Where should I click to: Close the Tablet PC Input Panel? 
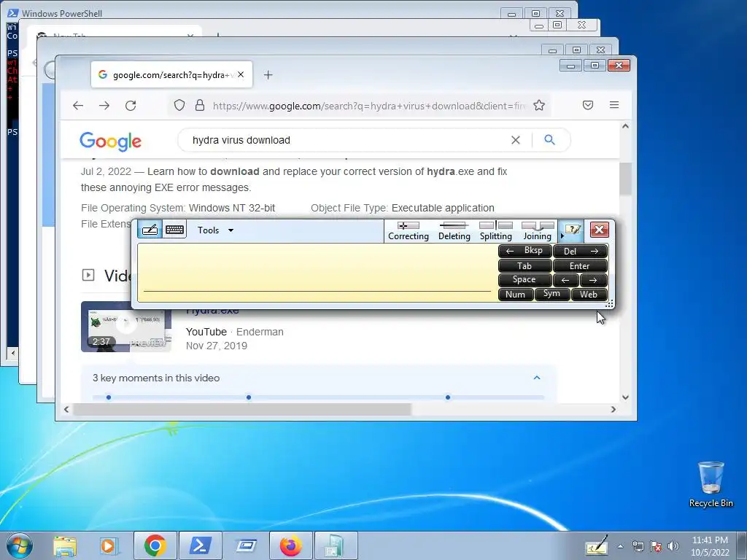600,230
